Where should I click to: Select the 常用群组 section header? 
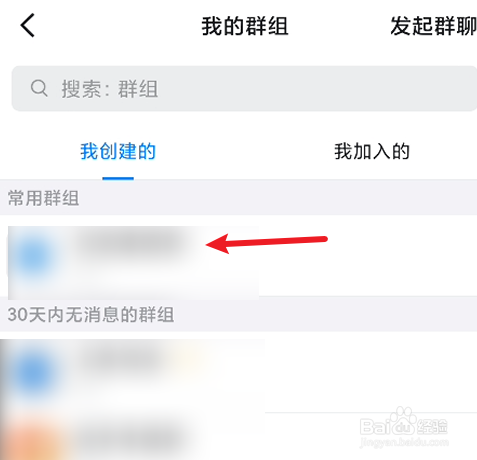coord(238,198)
